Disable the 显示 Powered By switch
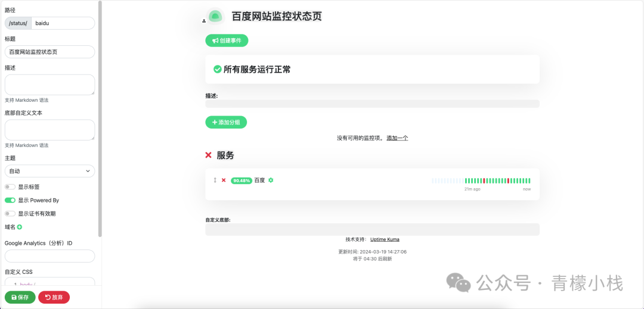The width and height of the screenshot is (644, 309). click(10, 201)
